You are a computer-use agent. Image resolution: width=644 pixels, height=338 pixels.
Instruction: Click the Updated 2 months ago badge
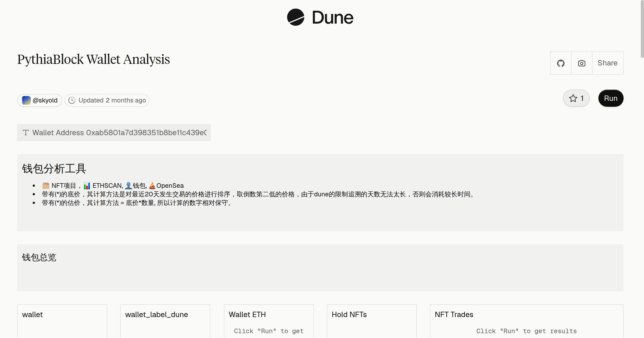coord(107,100)
